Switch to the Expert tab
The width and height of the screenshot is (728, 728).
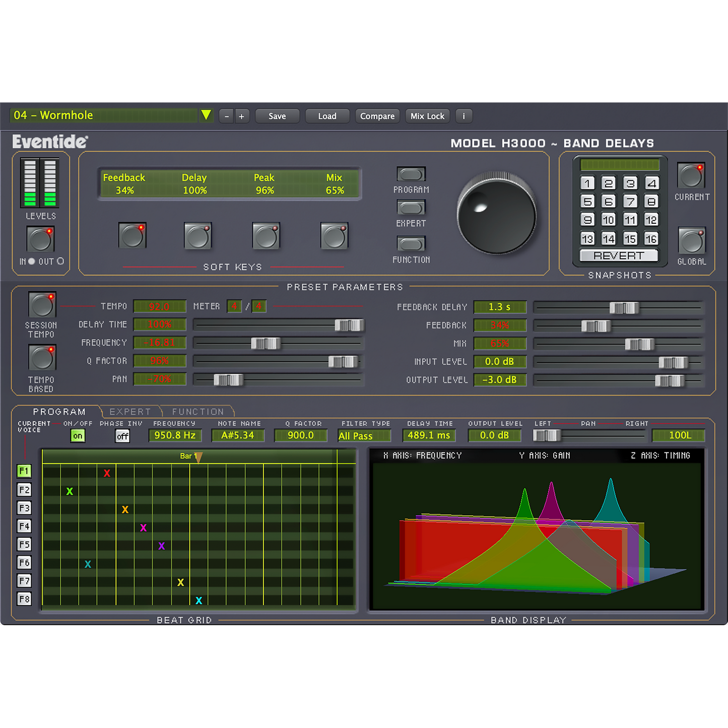130,412
